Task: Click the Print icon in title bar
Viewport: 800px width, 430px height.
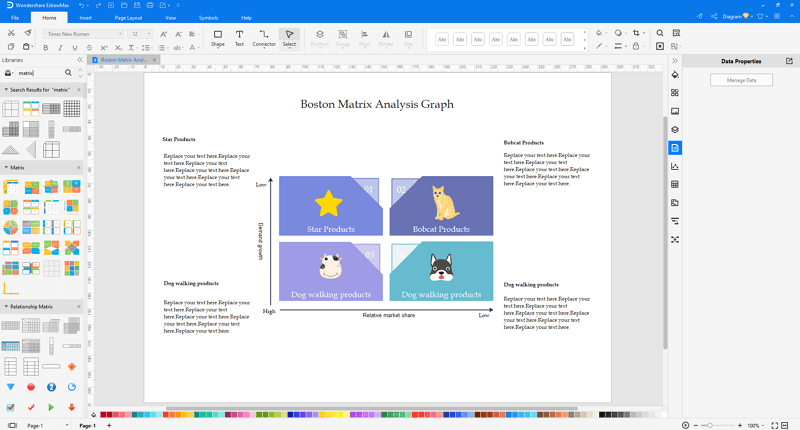Action: click(149, 5)
